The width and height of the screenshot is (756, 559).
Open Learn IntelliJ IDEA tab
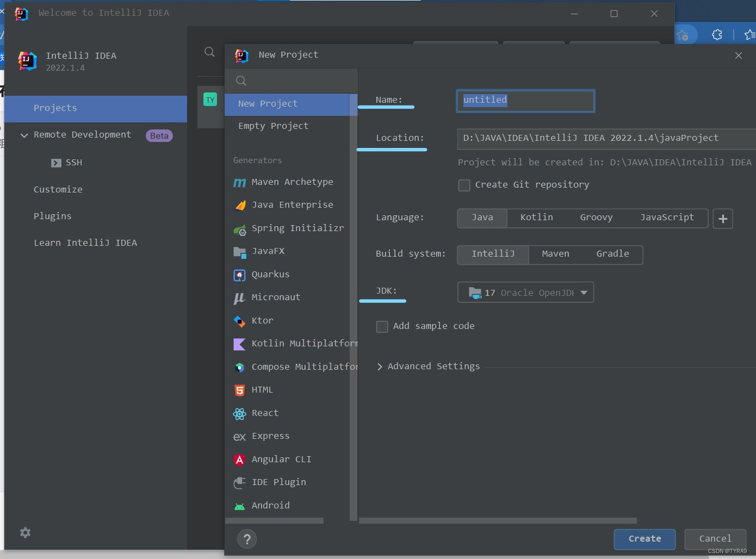[x=85, y=243]
